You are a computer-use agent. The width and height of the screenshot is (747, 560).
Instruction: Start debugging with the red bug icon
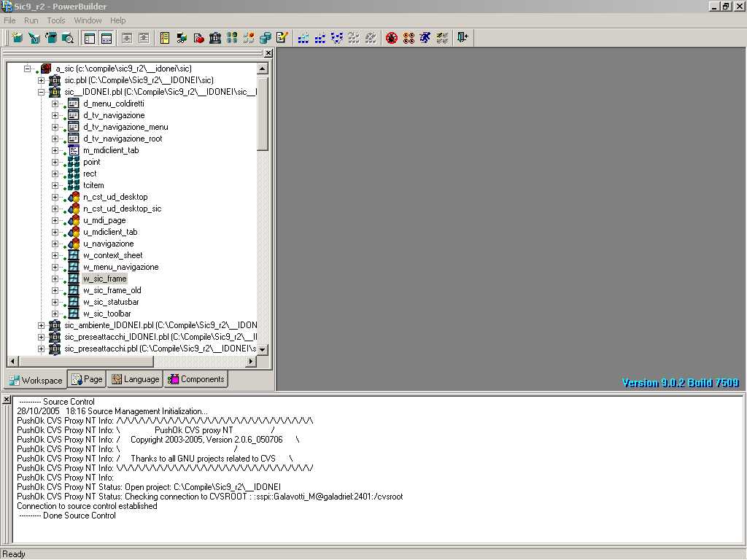(x=392, y=38)
